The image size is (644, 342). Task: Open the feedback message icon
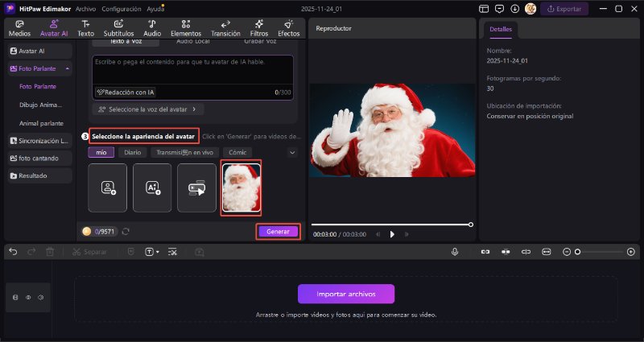click(x=499, y=9)
